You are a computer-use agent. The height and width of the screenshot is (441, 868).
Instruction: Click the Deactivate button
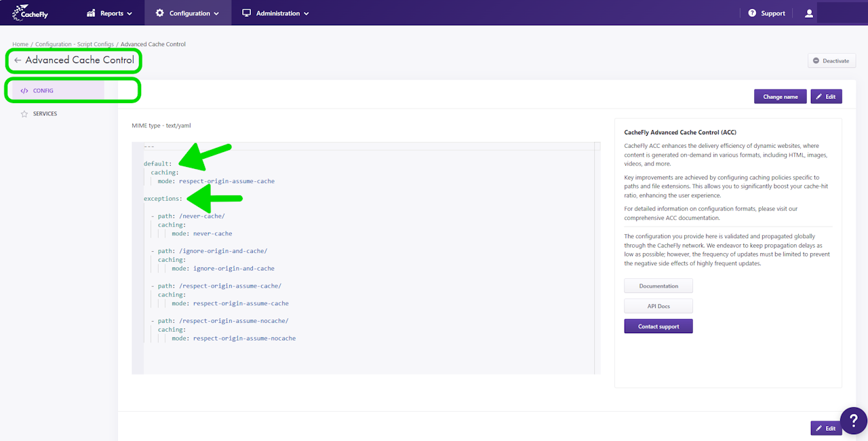(831, 61)
